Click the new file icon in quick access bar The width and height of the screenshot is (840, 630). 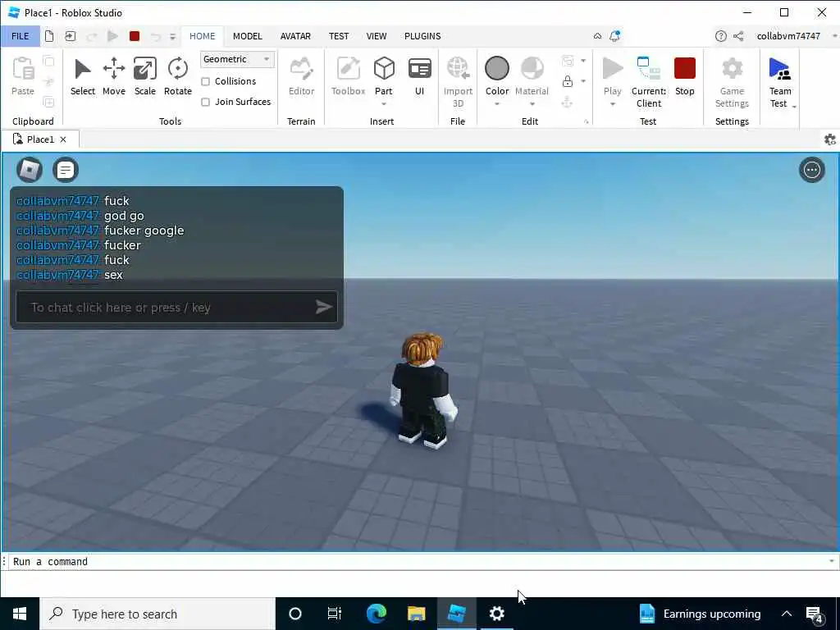(x=49, y=36)
